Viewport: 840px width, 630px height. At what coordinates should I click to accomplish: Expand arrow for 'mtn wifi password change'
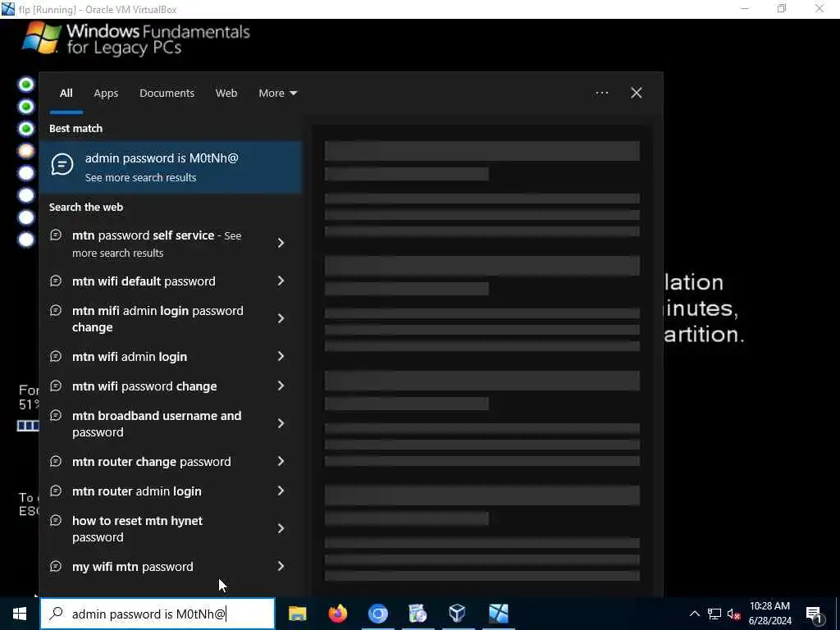click(x=281, y=386)
